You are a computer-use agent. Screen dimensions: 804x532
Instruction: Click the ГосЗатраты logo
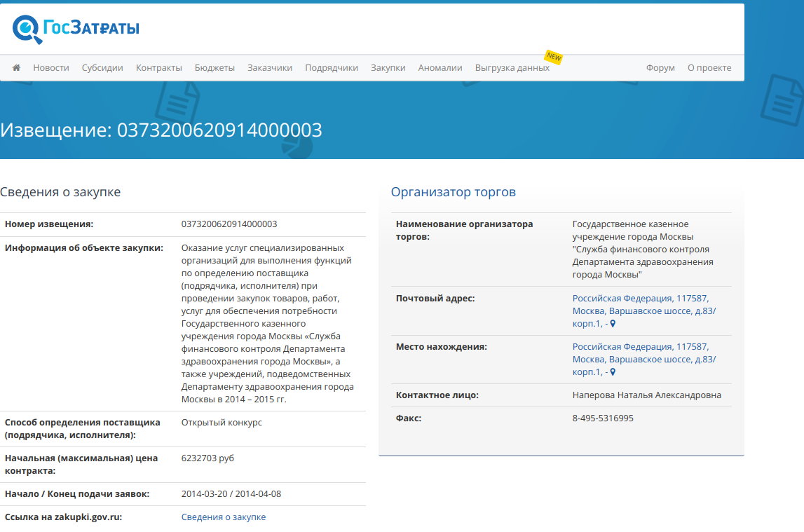point(76,28)
